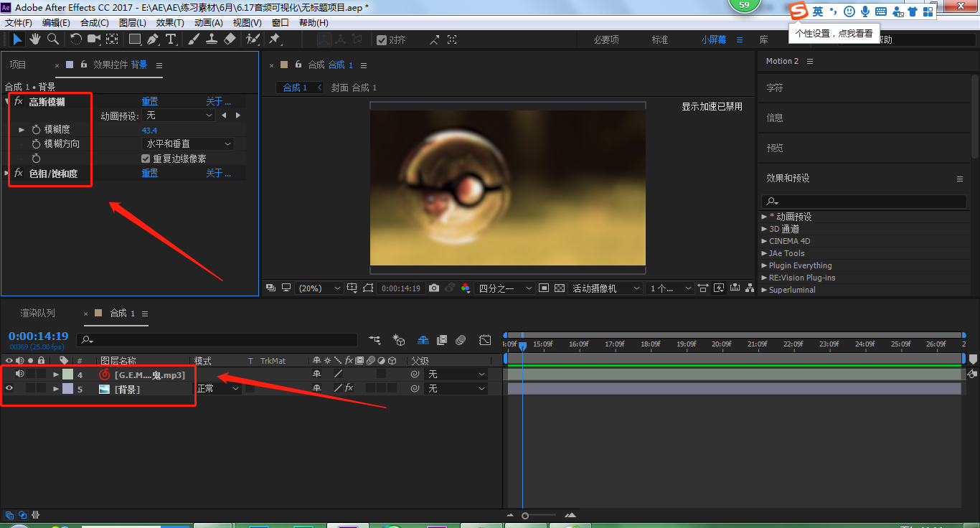Click the frame blending enable icon

pos(442,340)
